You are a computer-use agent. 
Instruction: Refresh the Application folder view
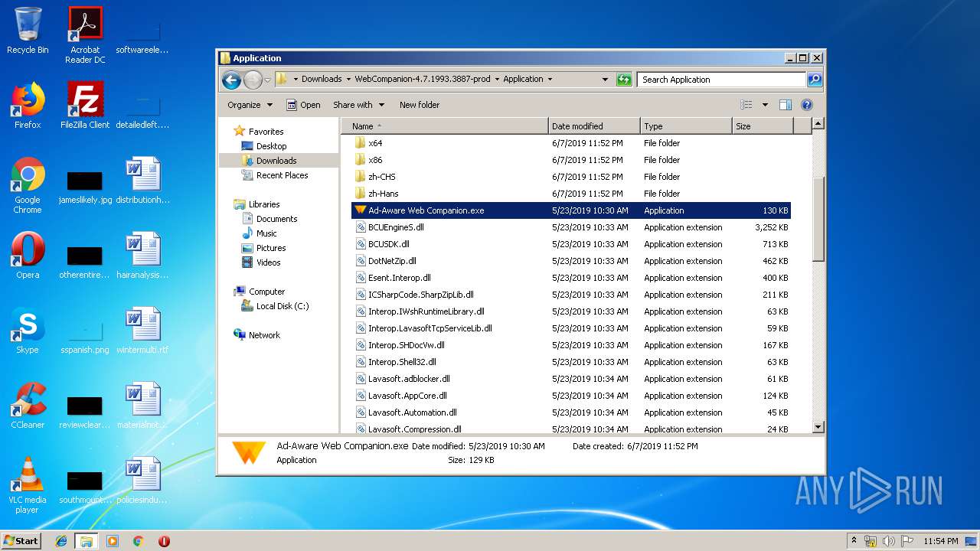click(x=624, y=80)
